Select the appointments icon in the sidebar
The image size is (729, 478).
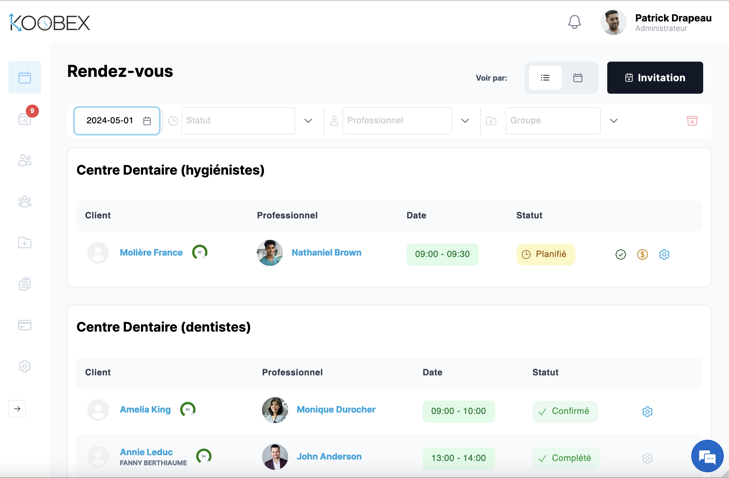(25, 78)
